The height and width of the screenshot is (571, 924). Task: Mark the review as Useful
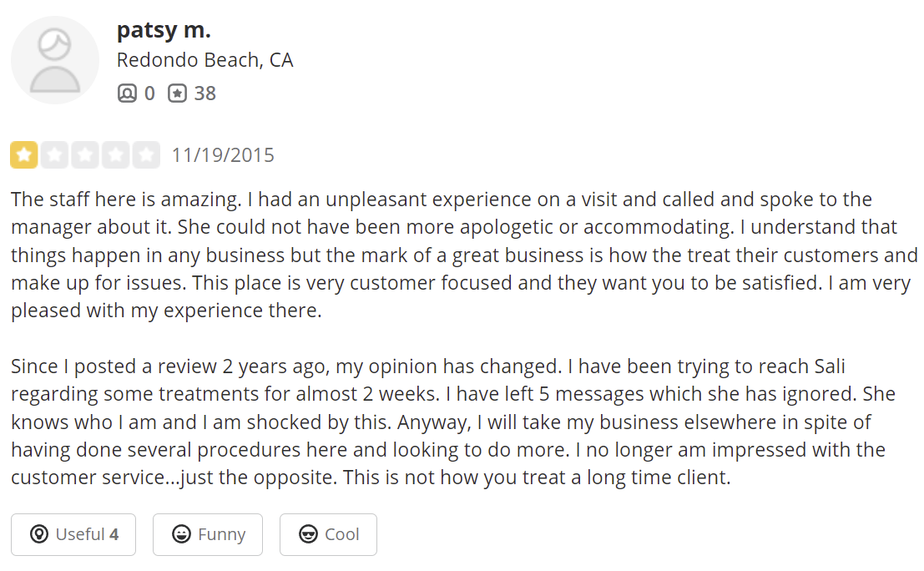pos(73,534)
